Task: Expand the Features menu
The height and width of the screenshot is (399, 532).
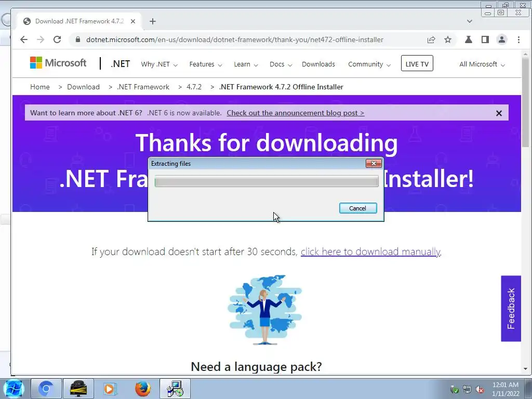Action: point(206,64)
